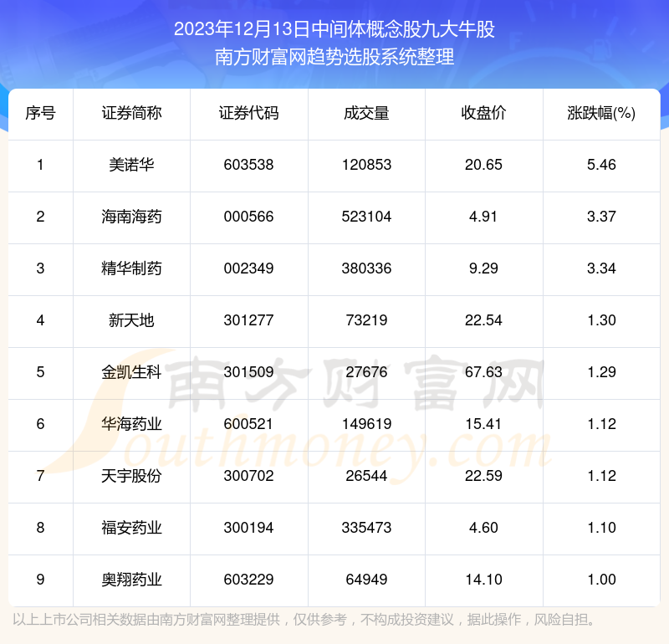Viewport: 669px width, 644px height.
Task: Click the stock name 海南海药
Action: coord(131,217)
